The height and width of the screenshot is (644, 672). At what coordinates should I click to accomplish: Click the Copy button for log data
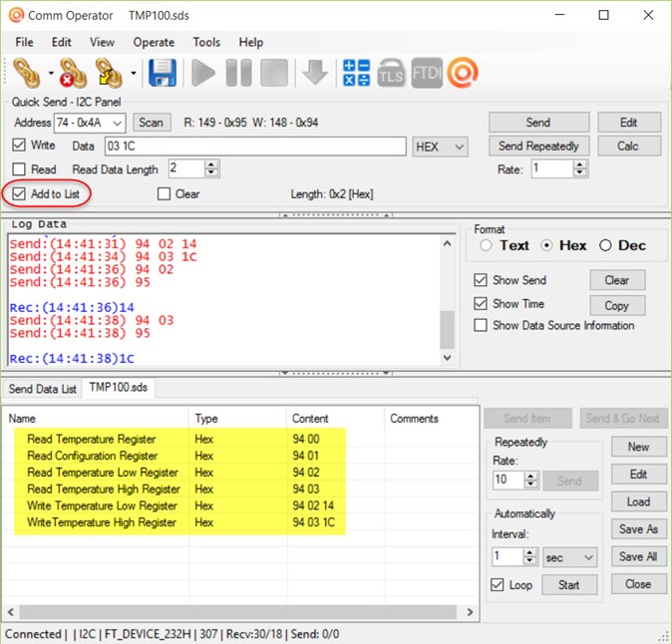click(617, 305)
